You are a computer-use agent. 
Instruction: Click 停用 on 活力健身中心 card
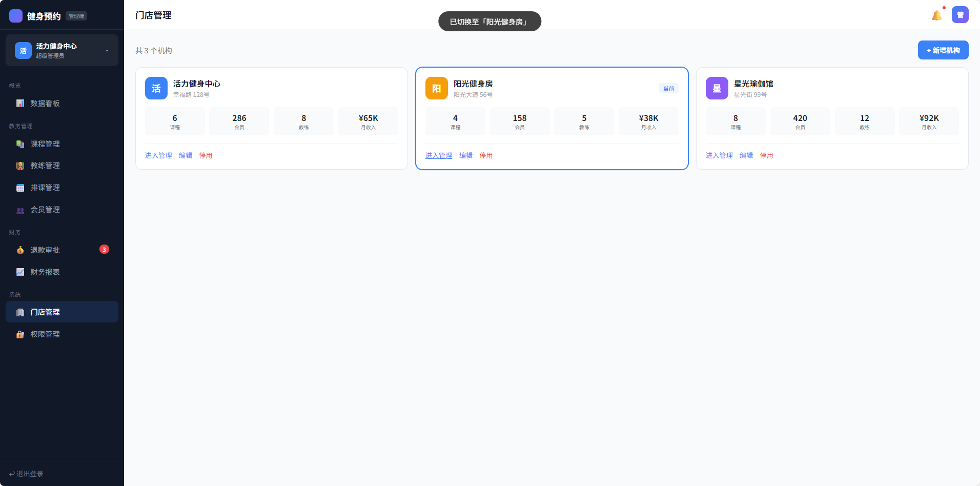pos(206,155)
